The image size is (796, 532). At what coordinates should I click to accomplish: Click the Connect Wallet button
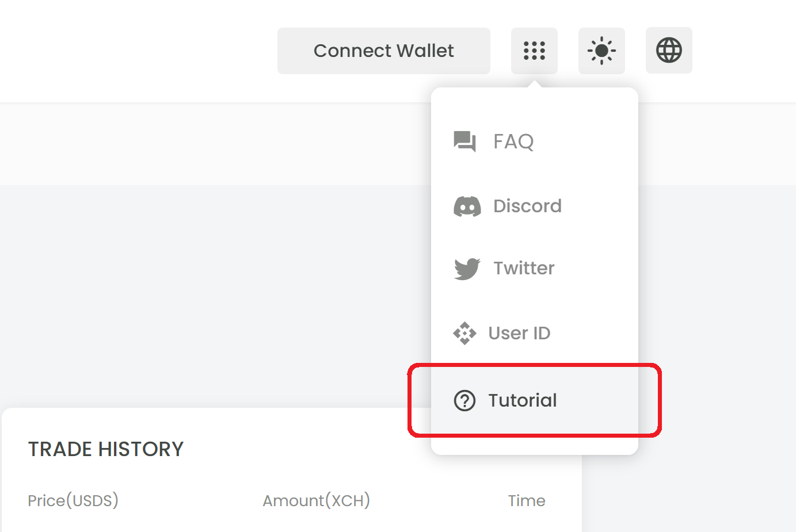pyautogui.click(x=384, y=51)
